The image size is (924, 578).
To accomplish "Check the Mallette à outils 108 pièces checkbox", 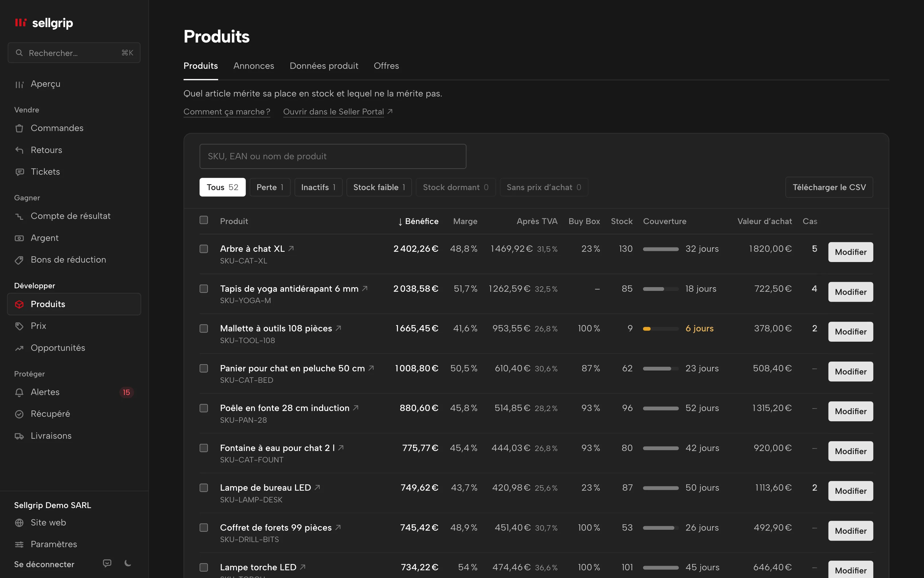I will pyautogui.click(x=204, y=328).
